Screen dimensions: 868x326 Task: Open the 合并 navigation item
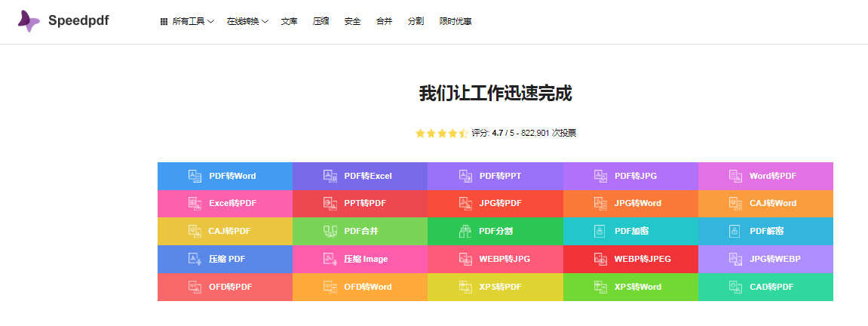[x=384, y=22]
